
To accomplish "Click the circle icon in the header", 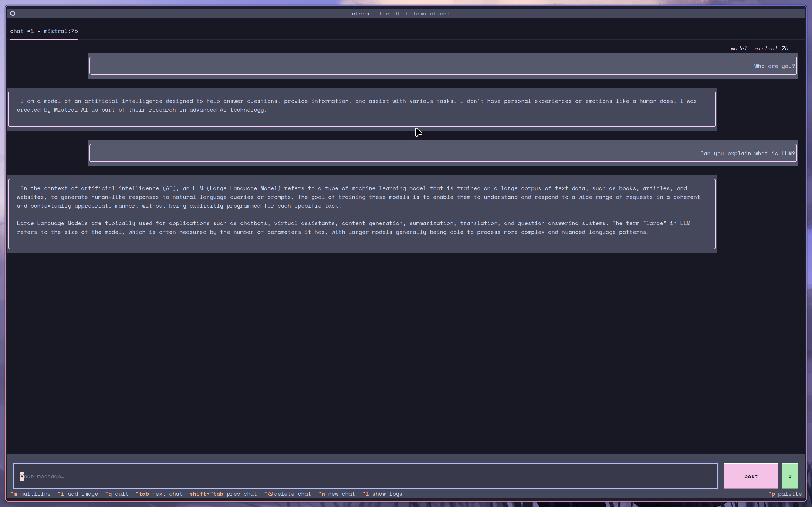I will tap(13, 14).
